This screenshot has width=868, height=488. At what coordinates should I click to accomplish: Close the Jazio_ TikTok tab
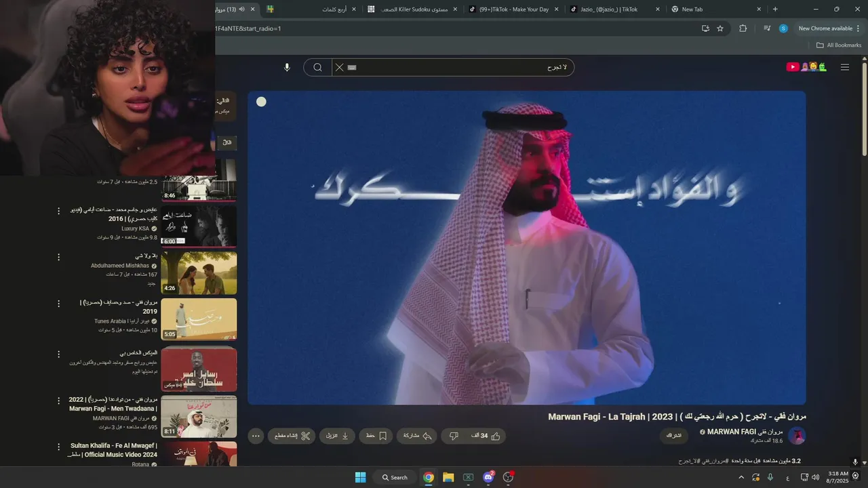658,9
